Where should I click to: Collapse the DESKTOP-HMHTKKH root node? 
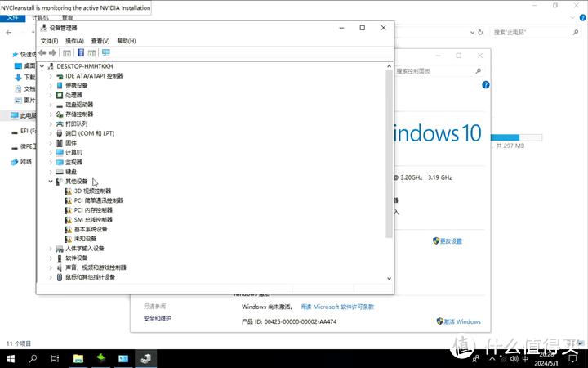coord(42,66)
